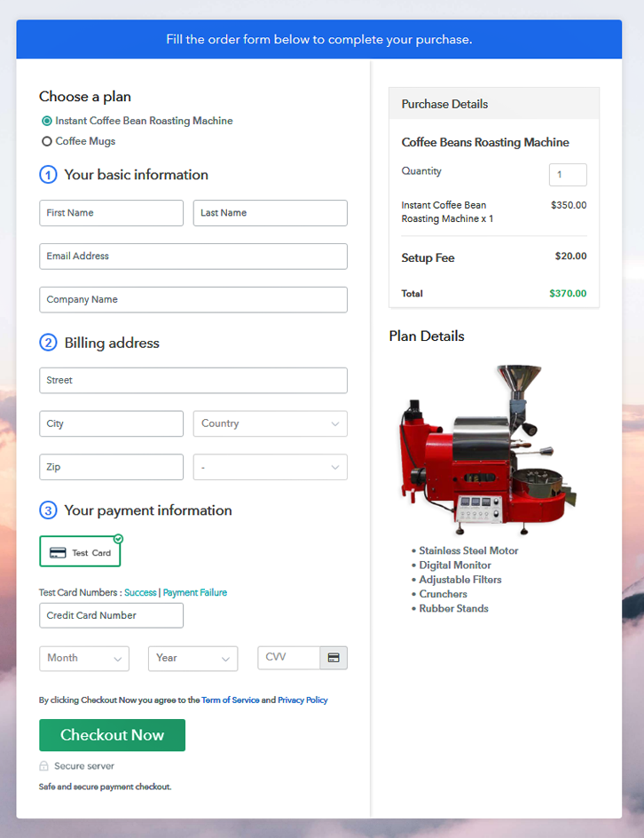Click the CVV input field
644x838 pixels.
[x=289, y=658]
